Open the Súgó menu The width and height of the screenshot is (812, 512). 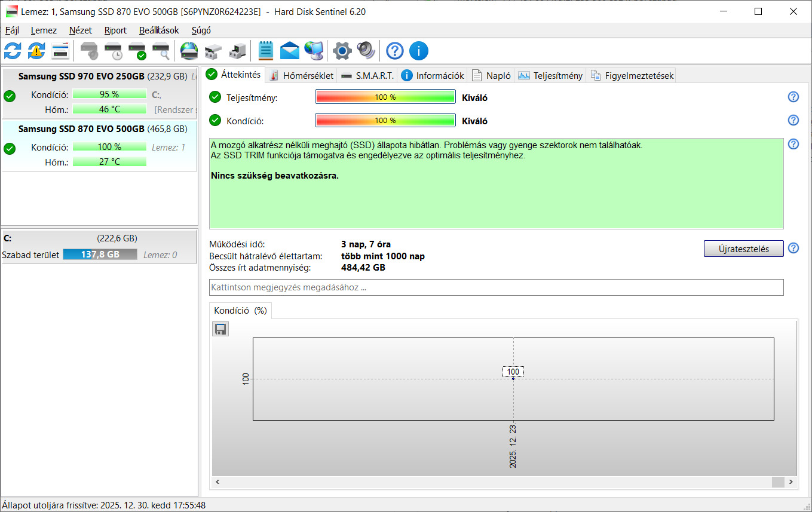tap(201, 30)
